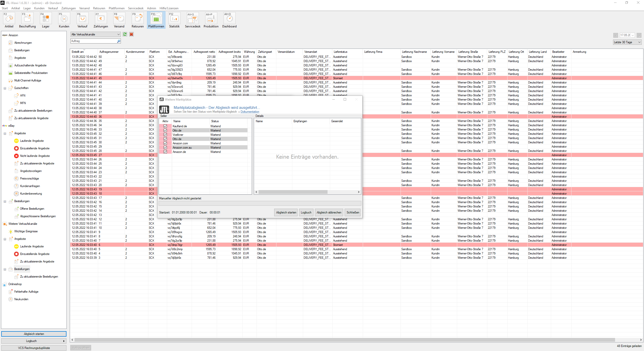Follow the Dokumentation link

pos(250,112)
